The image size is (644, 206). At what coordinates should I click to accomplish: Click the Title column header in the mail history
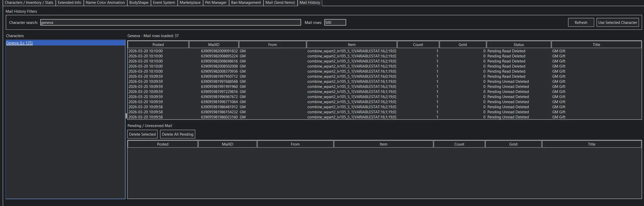(x=596, y=44)
